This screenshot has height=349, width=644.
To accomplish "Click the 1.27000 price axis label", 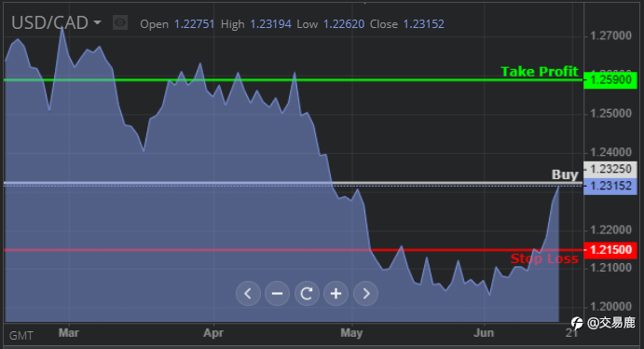I will (x=610, y=35).
